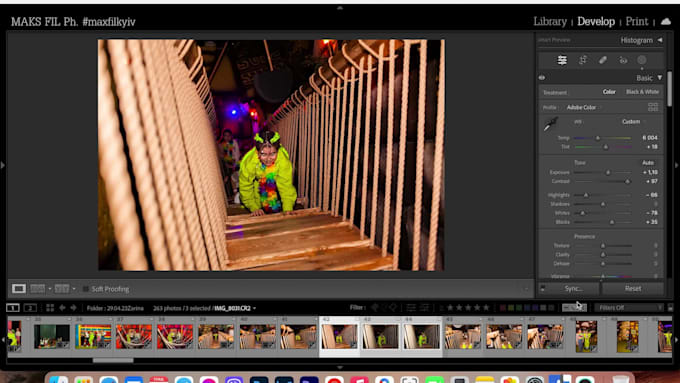Collapse the Basic panel triangle
Image resolution: width=680 pixels, height=383 pixels.
(660, 78)
